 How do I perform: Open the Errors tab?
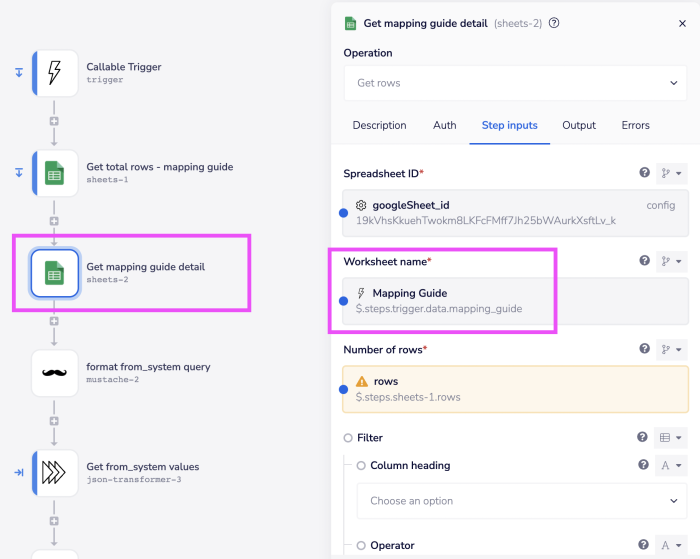pos(635,125)
